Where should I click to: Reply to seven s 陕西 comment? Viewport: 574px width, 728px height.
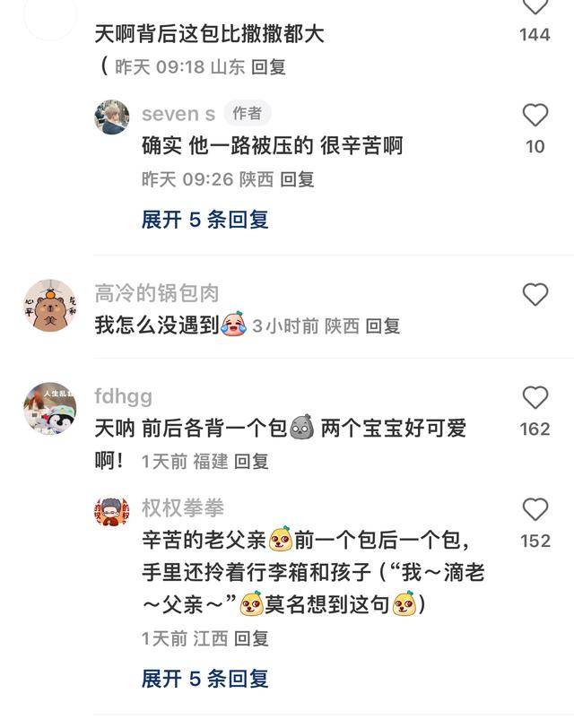[297, 179]
